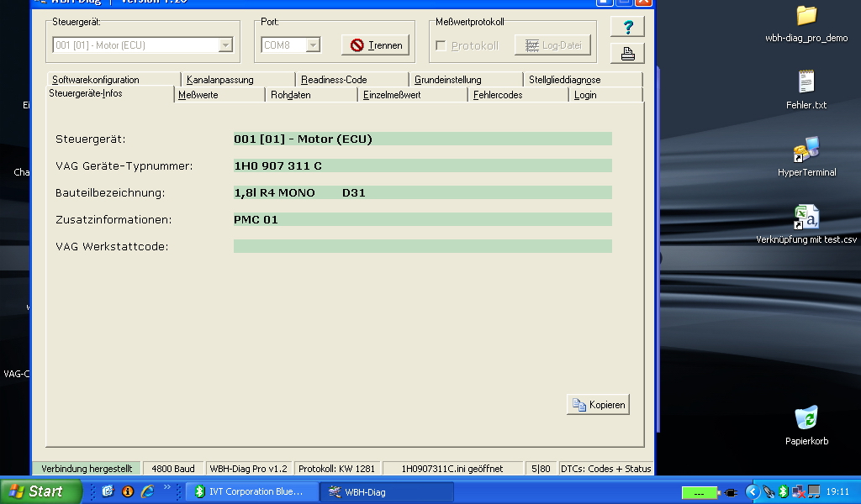Click 'WBH-Diag Pro v1.2' status entry
861x504 pixels.
(248, 469)
